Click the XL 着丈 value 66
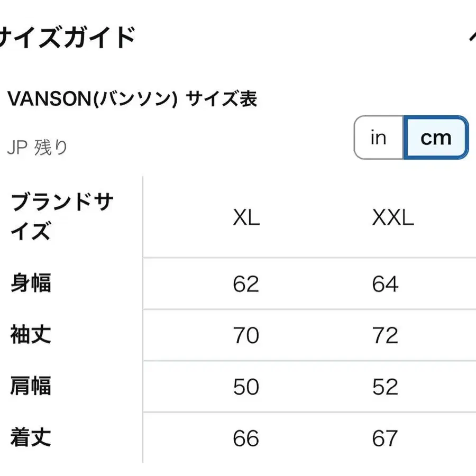The height and width of the screenshot is (476, 476). tap(246, 438)
